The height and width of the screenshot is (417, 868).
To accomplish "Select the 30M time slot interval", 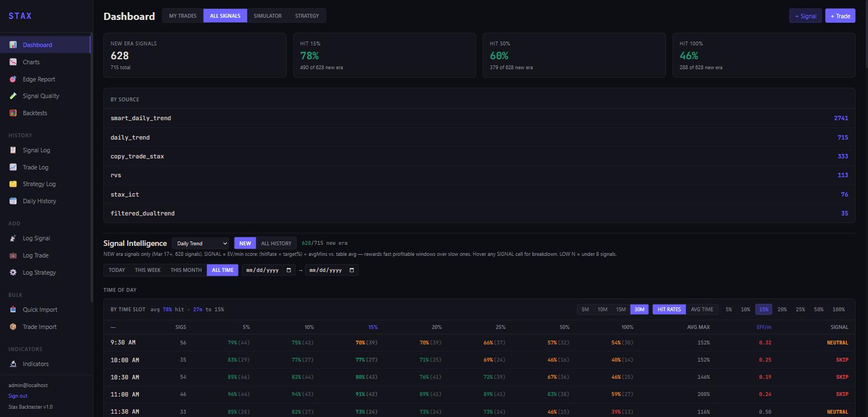I will pos(639,310).
